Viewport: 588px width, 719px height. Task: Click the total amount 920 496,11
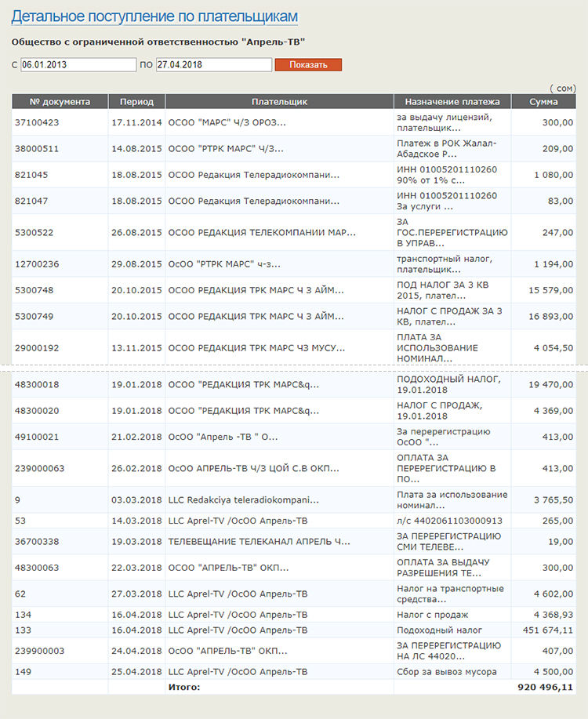point(545,687)
